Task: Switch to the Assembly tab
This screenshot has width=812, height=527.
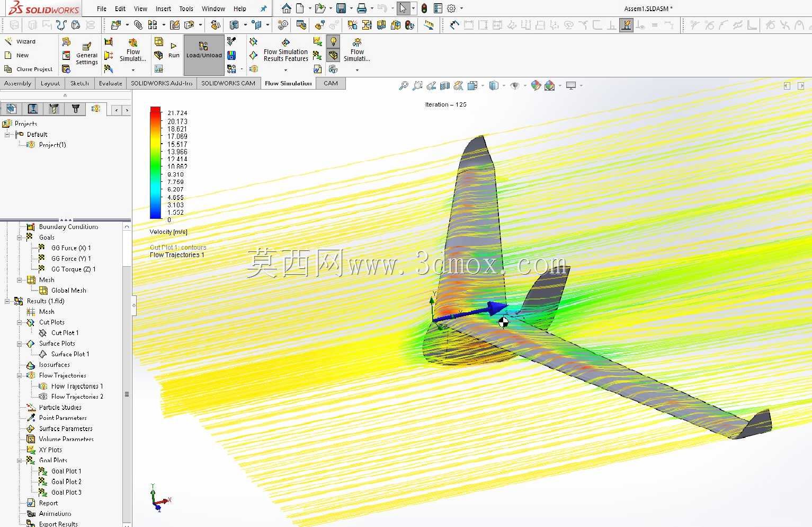Action: [x=17, y=83]
